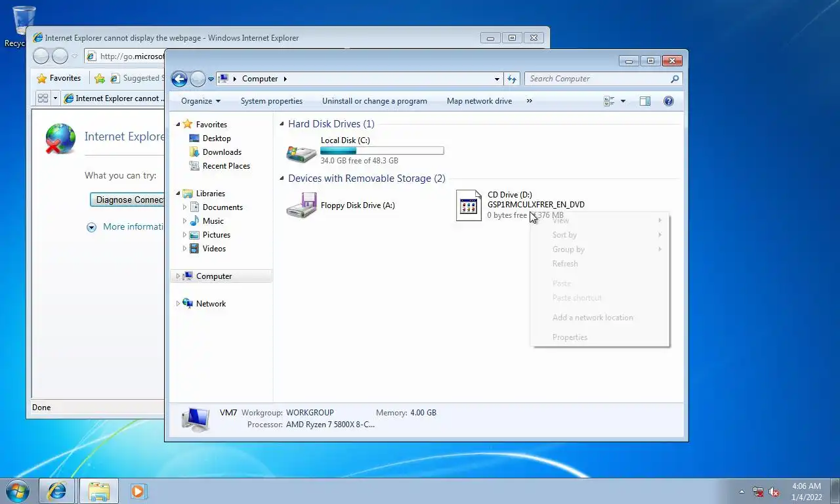Click Diagnose Connection Problems button
The height and width of the screenshot is (504, 840).
(127, 199)
